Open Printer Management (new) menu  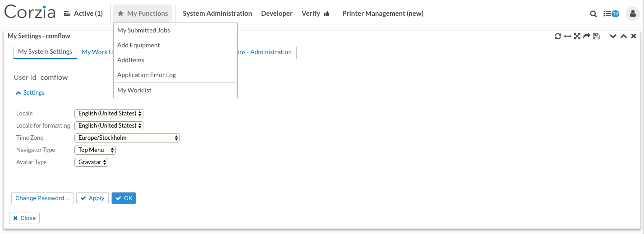coord(383,14)
